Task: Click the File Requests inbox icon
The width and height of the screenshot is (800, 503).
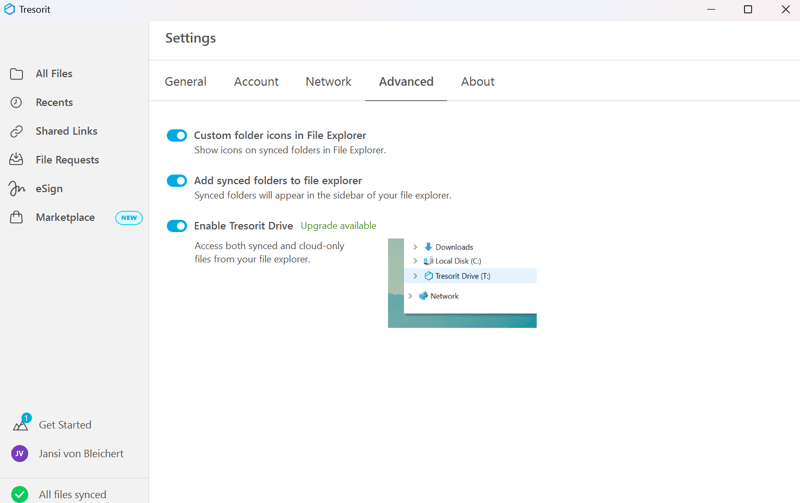Action: point(16,160)
